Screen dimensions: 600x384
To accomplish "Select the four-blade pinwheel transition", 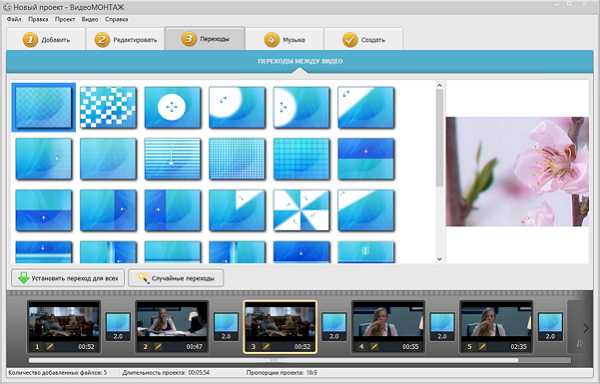I will pos(302,210).
